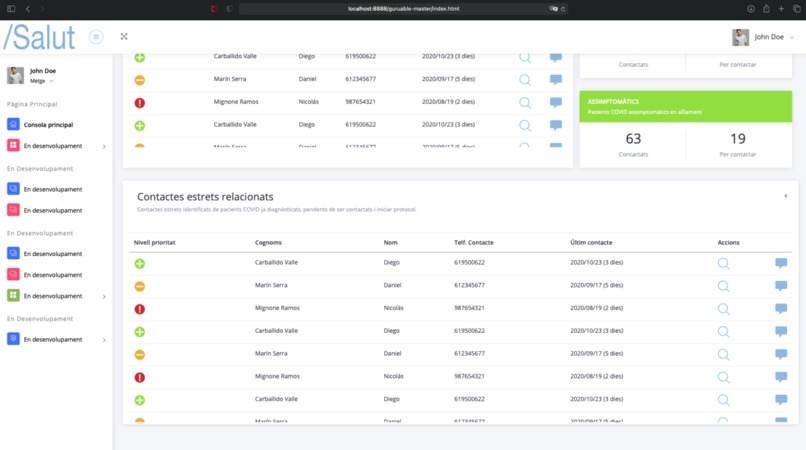Click search icon of second Mignone Ramos, lower table
This screenshot has width=806, height=450.
723,377
